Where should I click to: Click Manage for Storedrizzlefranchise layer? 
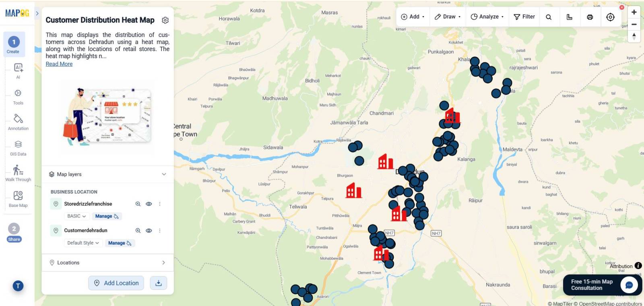coord(107,216)
